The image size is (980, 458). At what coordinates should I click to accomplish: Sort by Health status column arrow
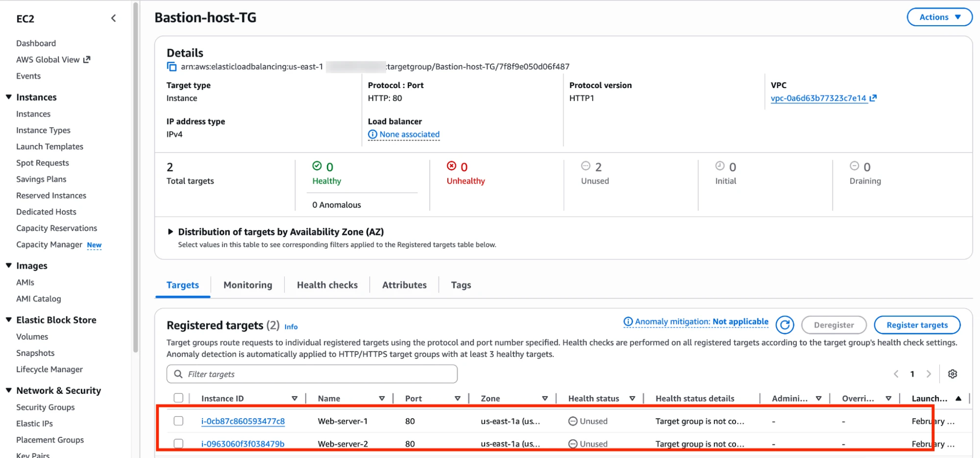632,398
